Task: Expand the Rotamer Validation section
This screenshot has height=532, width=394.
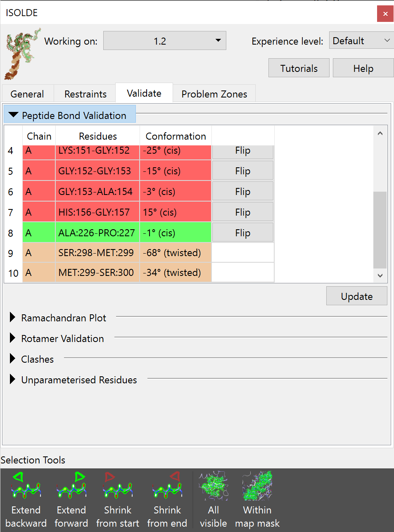Action: (x=13, y=338)
